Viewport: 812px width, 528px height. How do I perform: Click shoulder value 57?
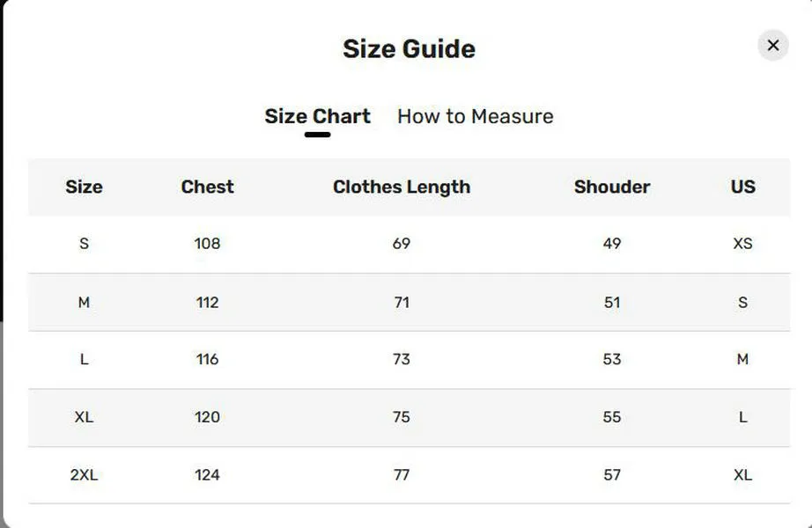pyautogui.click(x=612, y=475)
